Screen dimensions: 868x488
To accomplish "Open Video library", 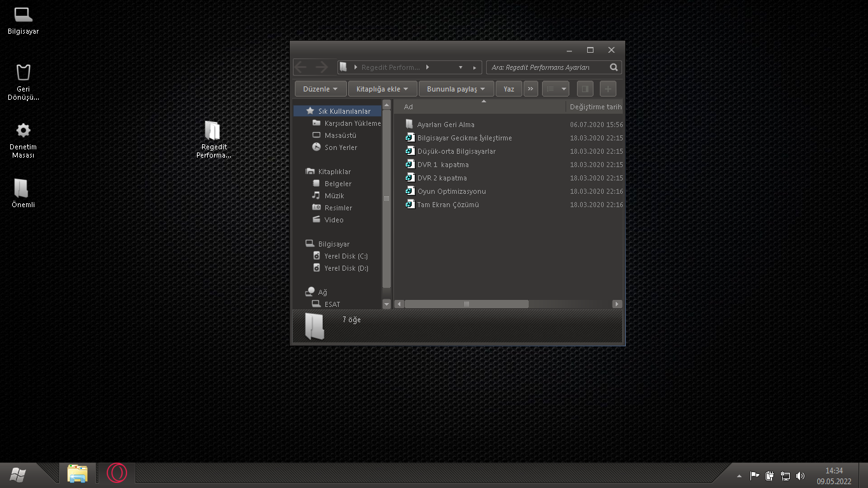I will tap(328, 220).
